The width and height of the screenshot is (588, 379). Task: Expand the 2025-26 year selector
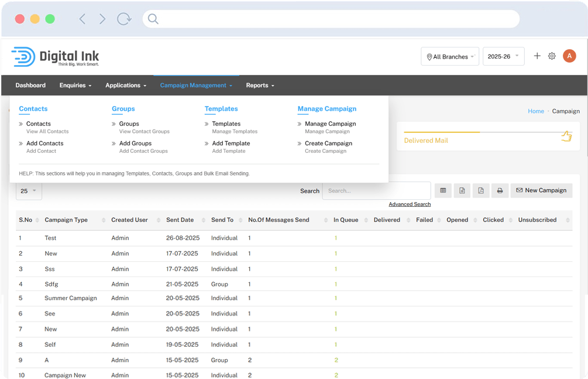tap(503, 56)
